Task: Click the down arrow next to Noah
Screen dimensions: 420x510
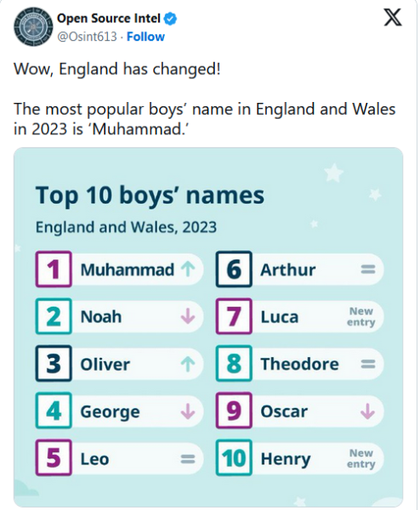Action: [x=188, y=316]
